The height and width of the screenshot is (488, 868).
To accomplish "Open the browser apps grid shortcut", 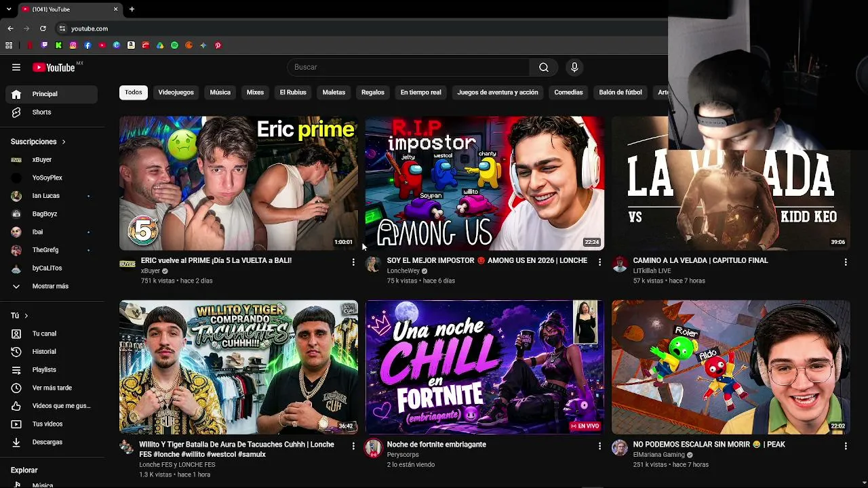I will [x=9, y=45].
